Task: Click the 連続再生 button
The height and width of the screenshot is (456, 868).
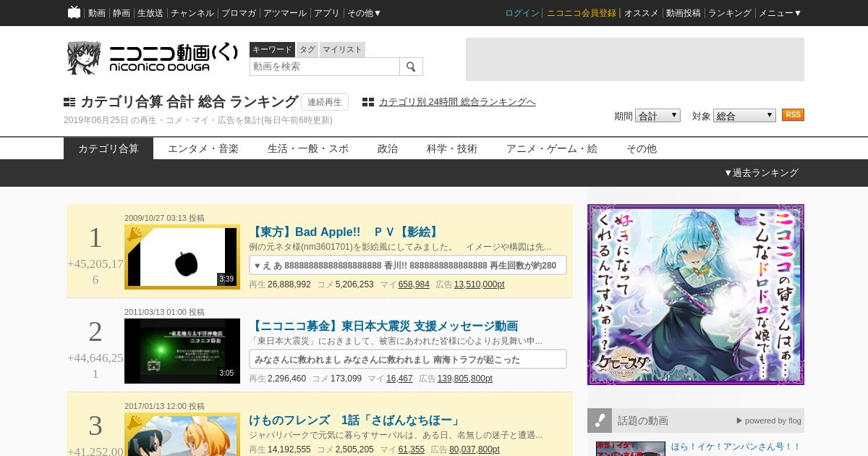Action: (x=325, y=102)
